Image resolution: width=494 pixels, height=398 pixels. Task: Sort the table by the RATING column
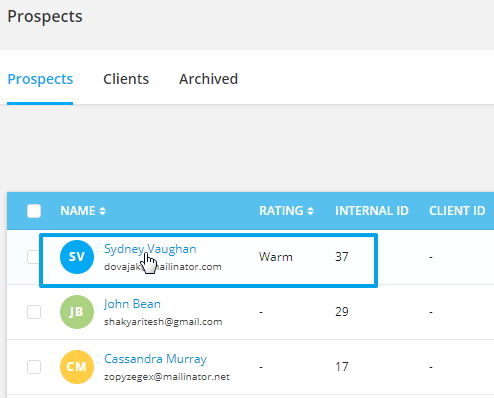click(x=286, y=211)
